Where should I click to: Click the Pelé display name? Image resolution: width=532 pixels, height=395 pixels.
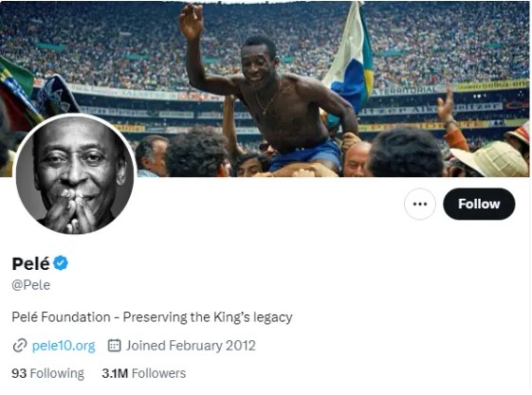pos(30,263)
